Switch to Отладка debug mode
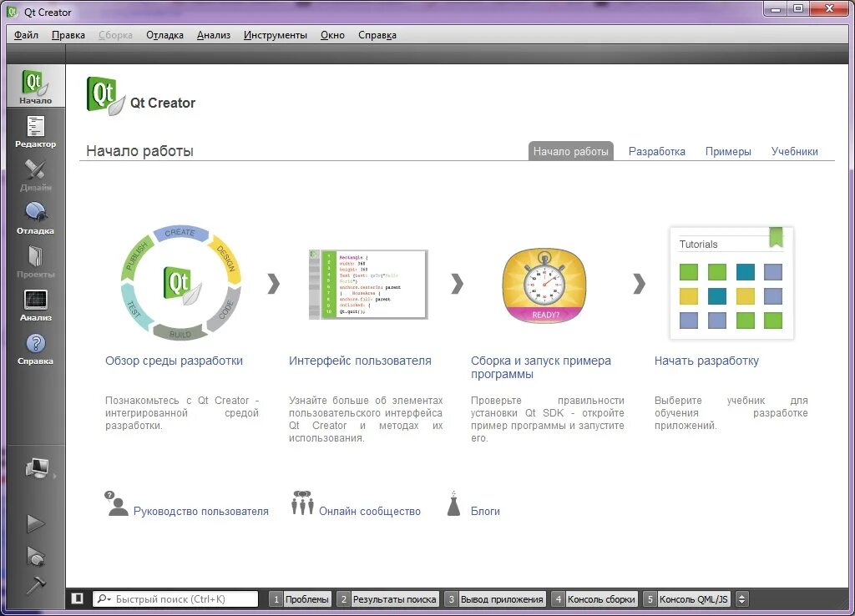The image size is (855, 616). click(35, 219)
